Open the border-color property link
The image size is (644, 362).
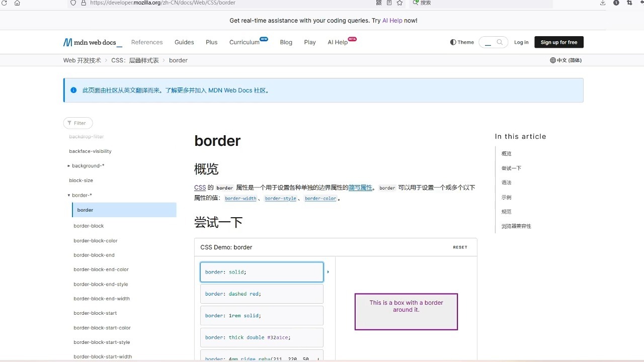point(320,199)
